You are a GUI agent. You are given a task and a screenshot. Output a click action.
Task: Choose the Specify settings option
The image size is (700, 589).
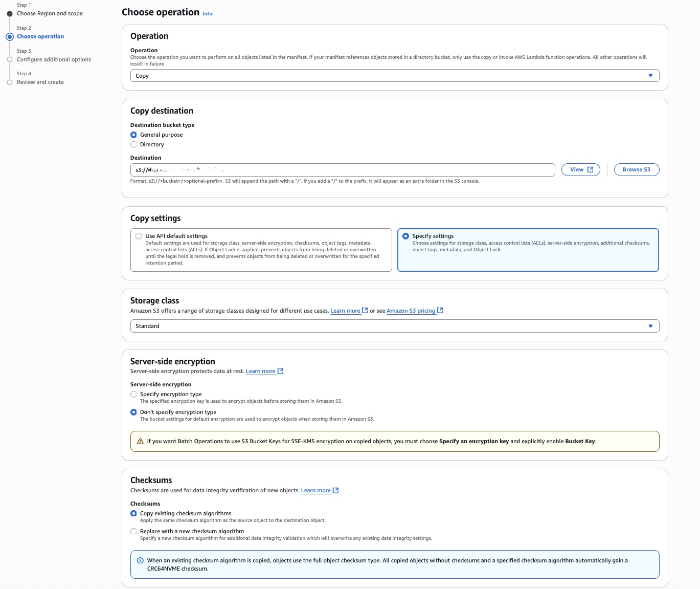click(x=406, y=236)
